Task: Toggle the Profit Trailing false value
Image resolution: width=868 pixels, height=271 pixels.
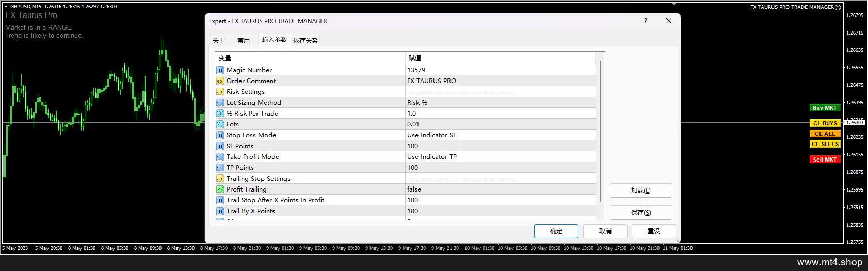Action: [x=500, y=189]
